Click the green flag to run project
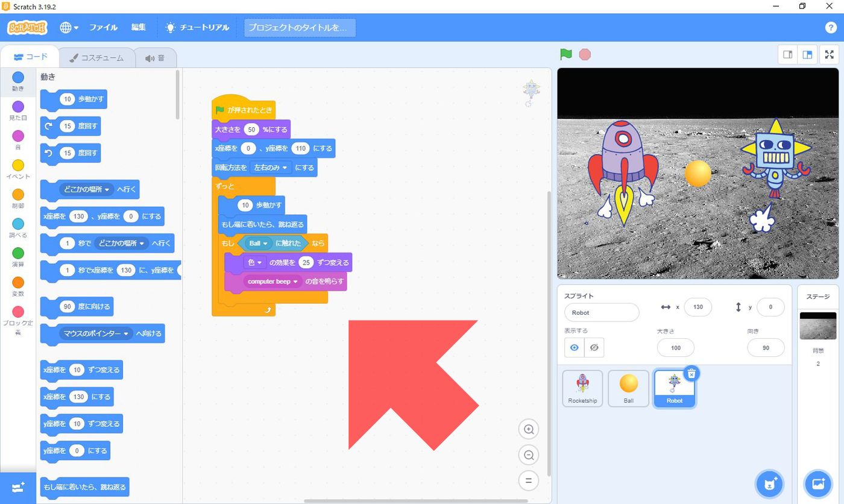The width and height of the screenshot is (844, 504). 565,54
